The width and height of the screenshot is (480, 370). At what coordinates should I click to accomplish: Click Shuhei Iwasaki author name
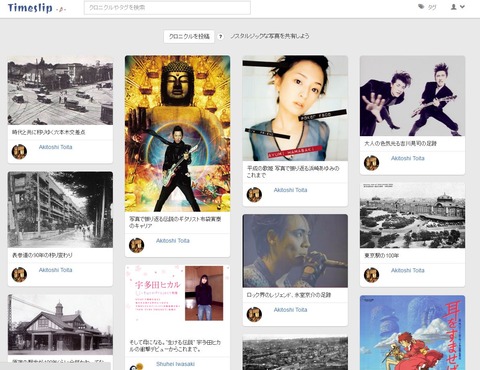point(175,364)
